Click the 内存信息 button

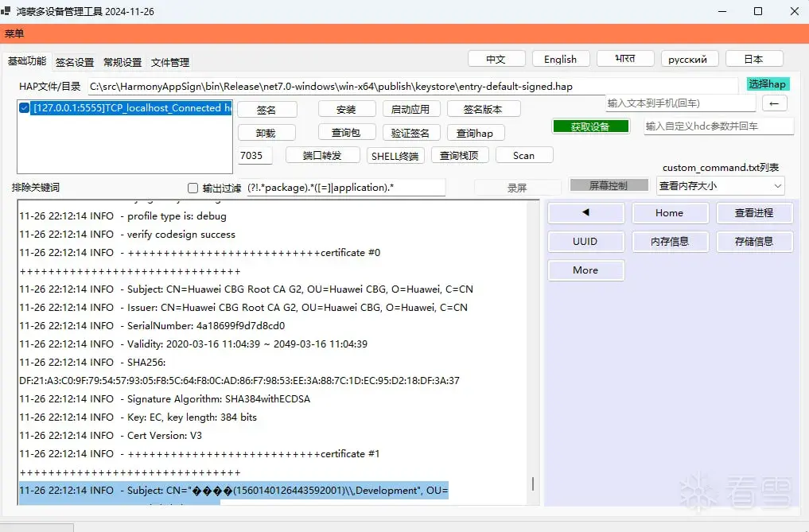(x=670, y=242)
